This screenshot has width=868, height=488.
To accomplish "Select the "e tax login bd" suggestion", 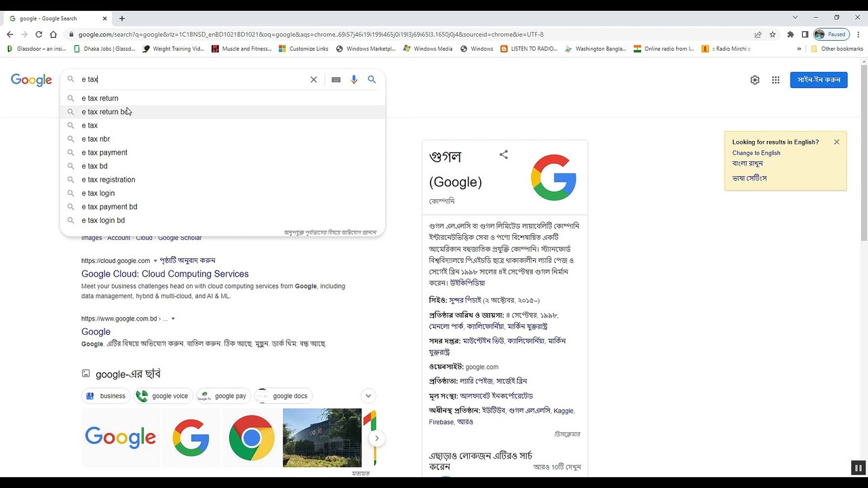I will [222, 220].
